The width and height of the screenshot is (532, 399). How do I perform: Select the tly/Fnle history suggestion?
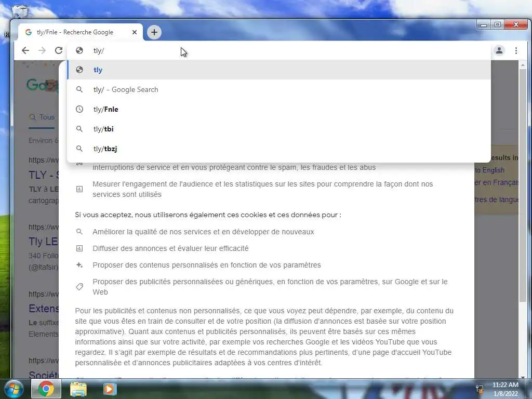[279, 109]
